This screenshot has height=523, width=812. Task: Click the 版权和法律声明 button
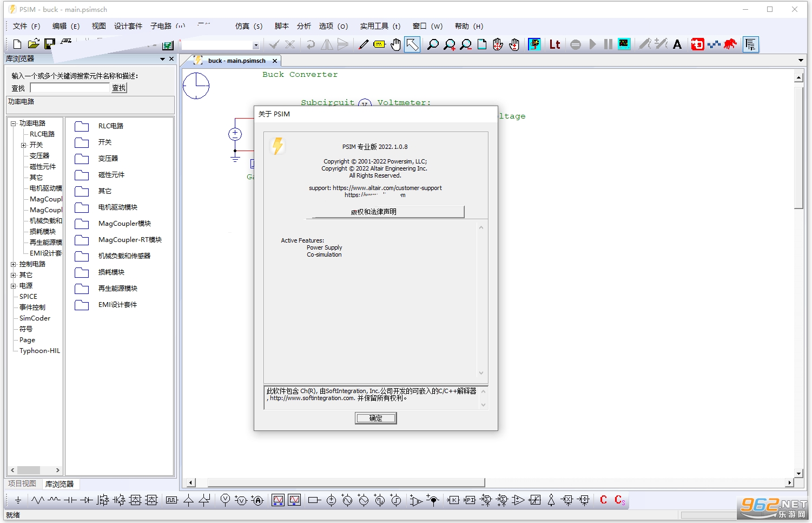385,212
